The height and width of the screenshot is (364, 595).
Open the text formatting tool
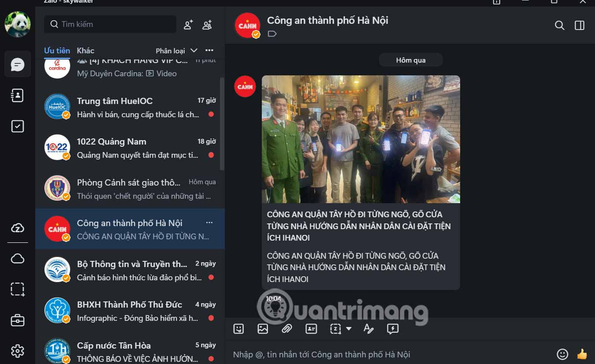pos(368,329)
